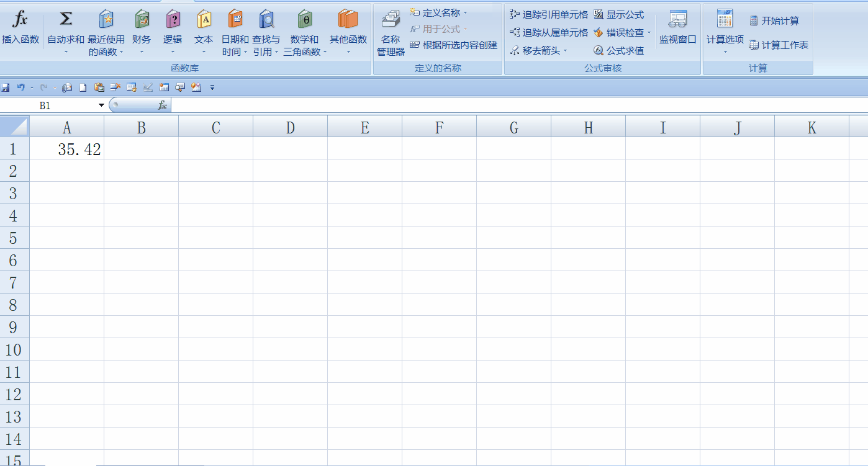Click the save icon in quick access toolbar

[x=6, y=87]
